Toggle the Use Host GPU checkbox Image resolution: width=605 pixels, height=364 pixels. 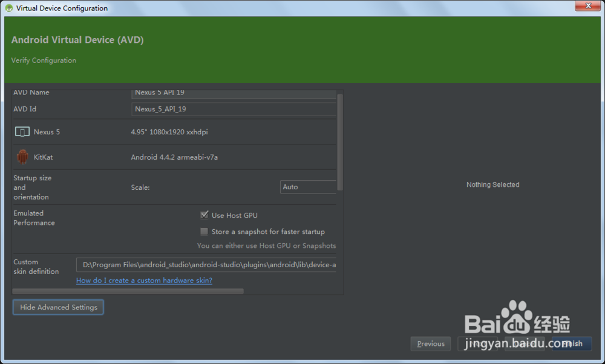pos(204,215)
